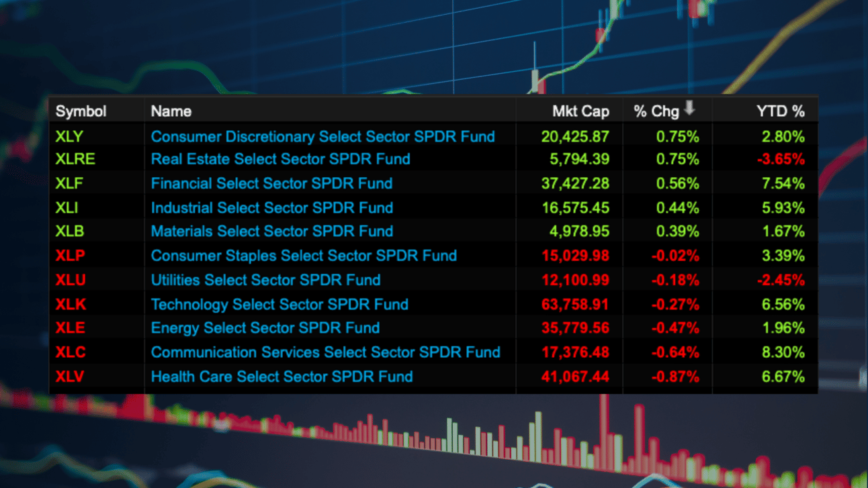Click market cap value 16,575.45
Viewport: 868px width, 488px height.
point(575,207)
